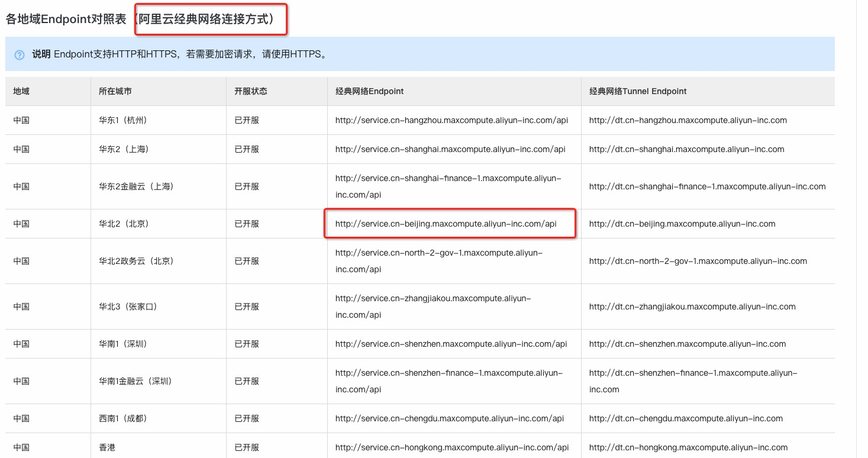Click the service.cn-shenzhen.maxcompute endpoint URL
This screenshot has height=458, width=868.
[451, 344]
